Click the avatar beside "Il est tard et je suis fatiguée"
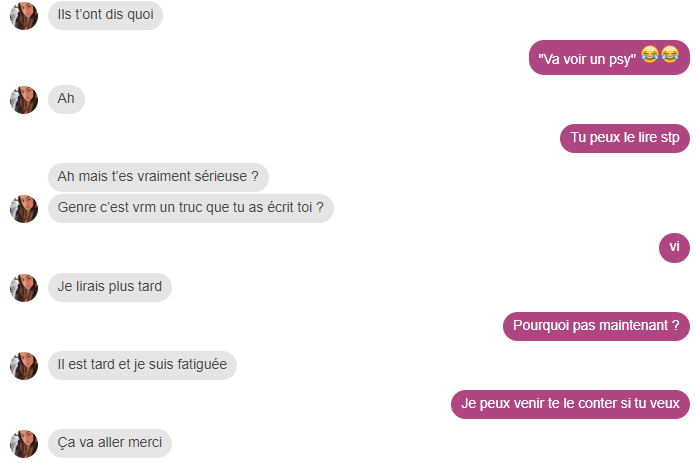The image size is (696, 463). (x=24, y=366)
